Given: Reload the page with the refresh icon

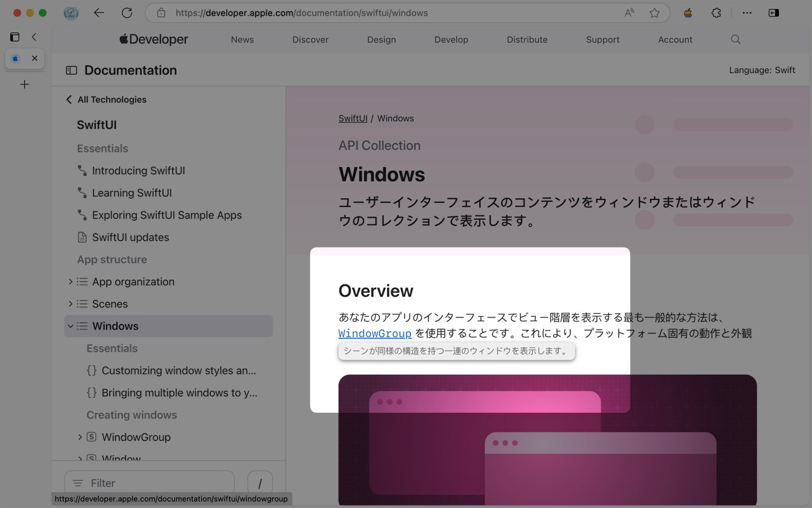Looking at the screenshot, I should [x=127, y=13].
